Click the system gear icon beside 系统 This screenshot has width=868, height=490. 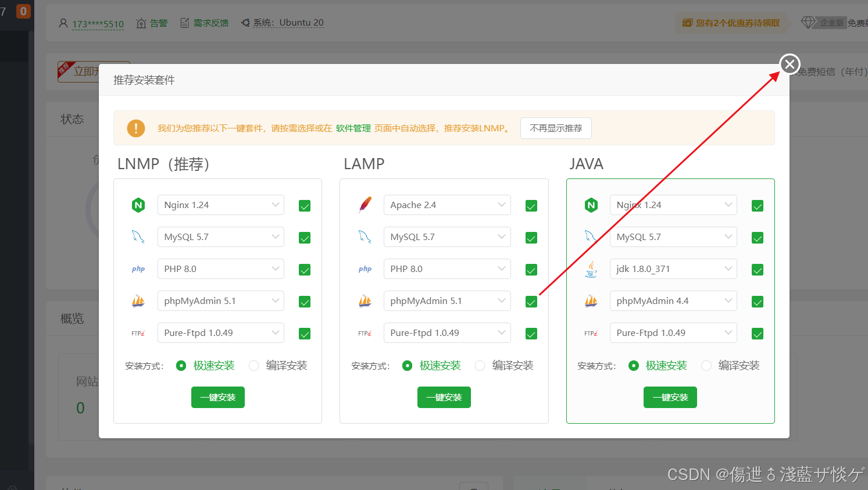pos(245,23)
